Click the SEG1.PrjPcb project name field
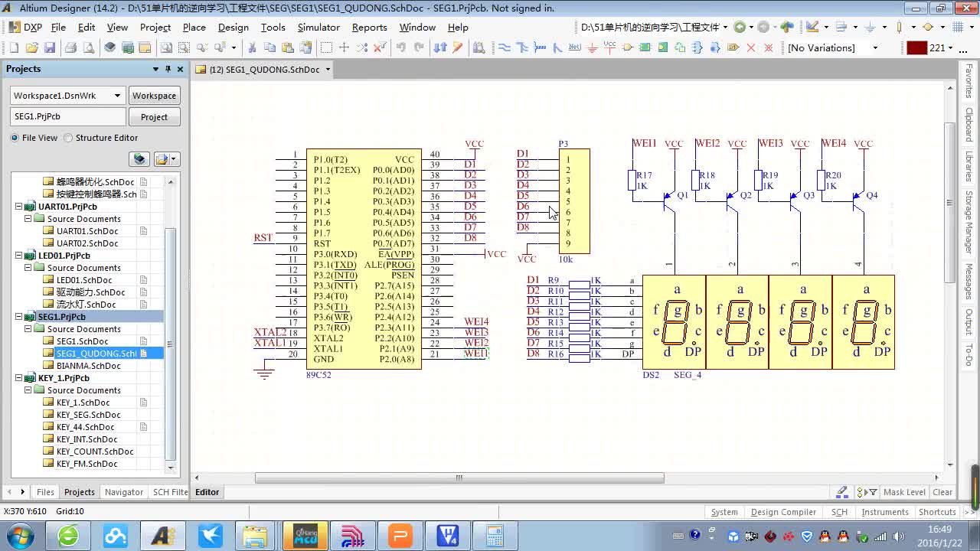The image size is (980, 551). point(68,117)
